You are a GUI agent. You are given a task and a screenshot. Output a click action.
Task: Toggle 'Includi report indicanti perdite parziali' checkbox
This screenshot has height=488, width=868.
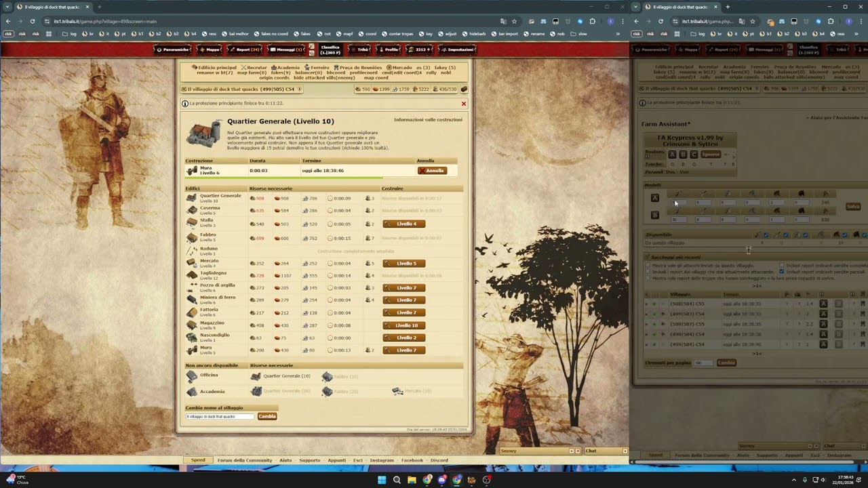click(x=782, y=272)
